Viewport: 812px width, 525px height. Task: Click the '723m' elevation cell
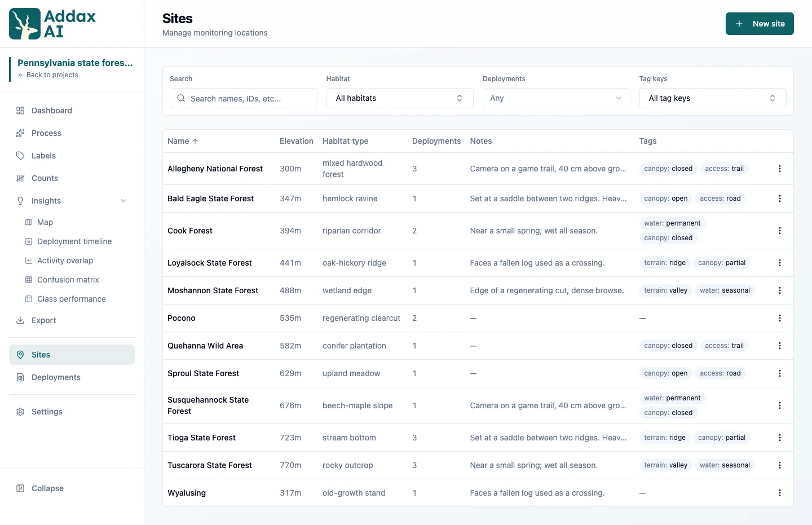pyautogui.click(x=290, y=438)
